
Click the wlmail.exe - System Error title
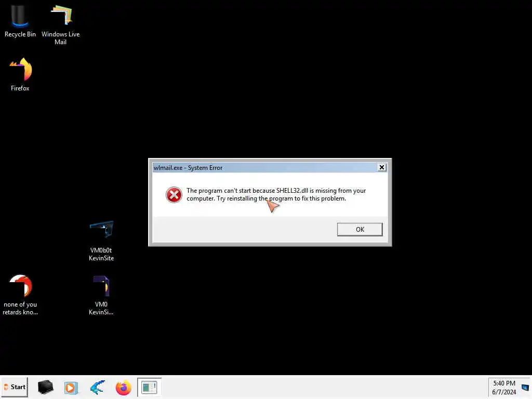[x=188, y=168]
